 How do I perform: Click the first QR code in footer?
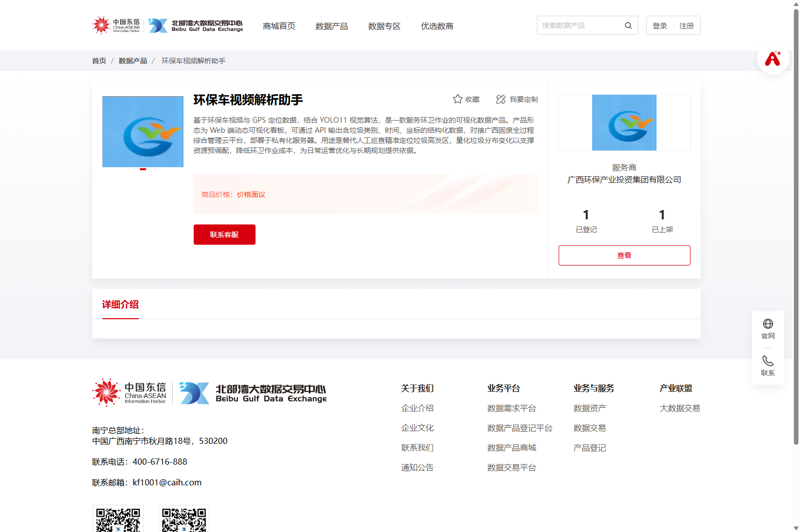tap(118, 518)
